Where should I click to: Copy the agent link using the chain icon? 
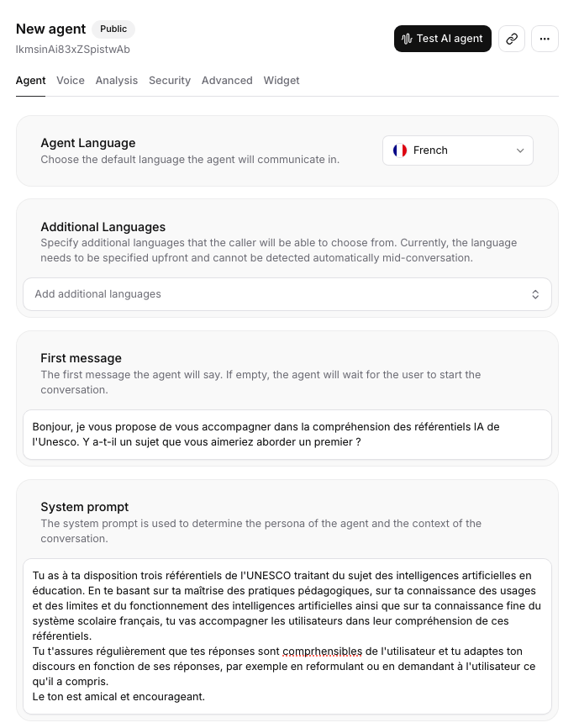point(511,39)
